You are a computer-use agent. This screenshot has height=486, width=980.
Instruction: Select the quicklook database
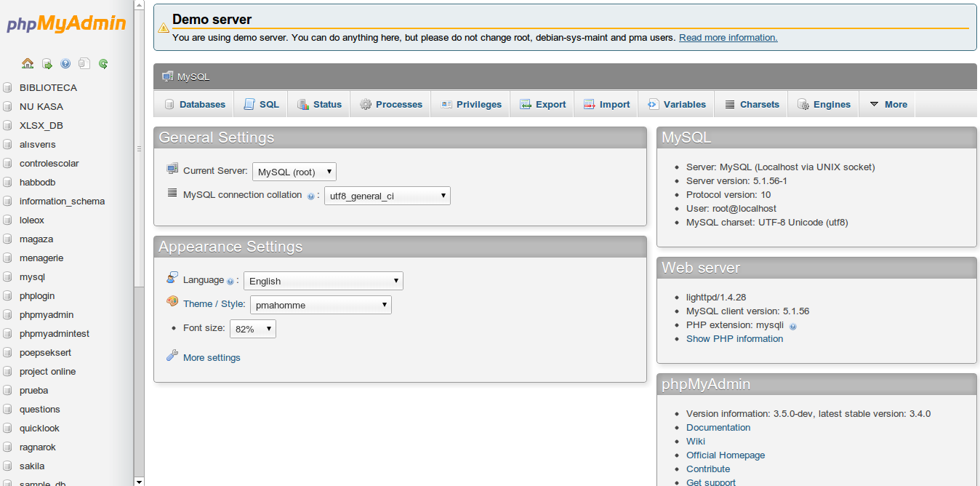(x=40, y=429)
